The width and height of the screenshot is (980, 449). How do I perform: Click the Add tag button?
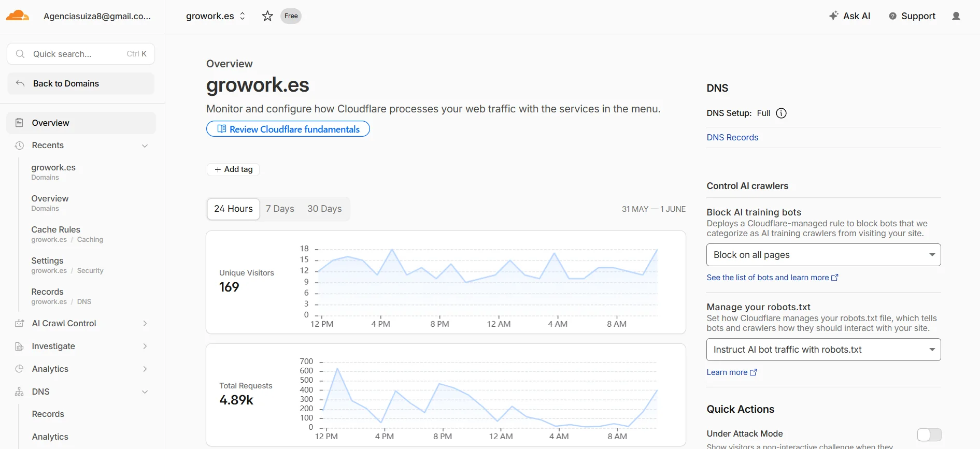pos(233,169)
